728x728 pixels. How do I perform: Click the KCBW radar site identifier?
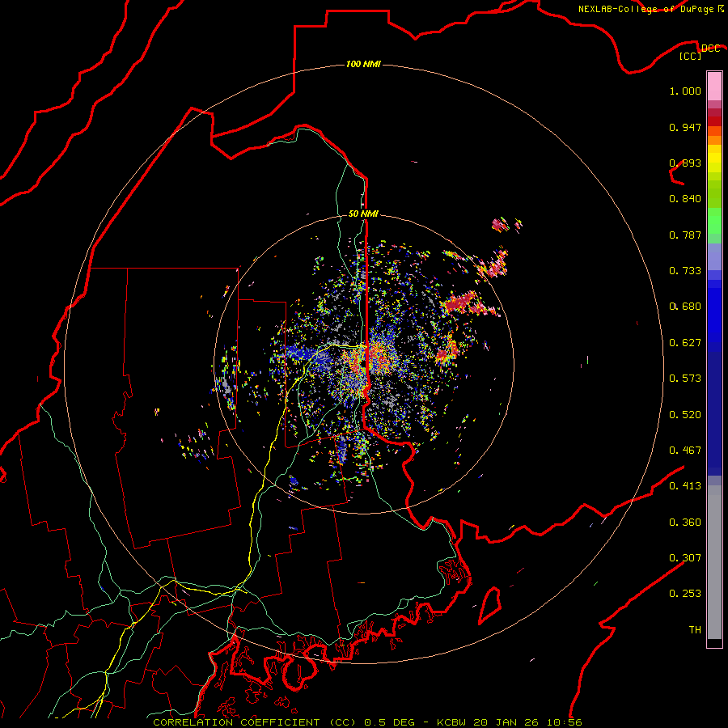point(453,722)
